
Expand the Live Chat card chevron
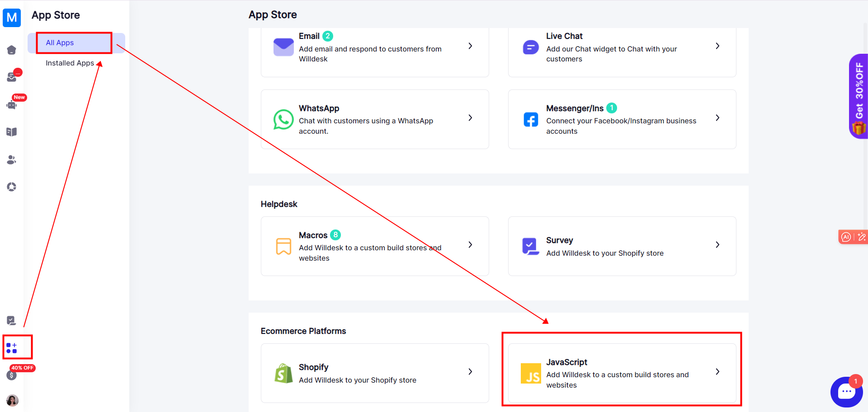(x=717, y=46)
